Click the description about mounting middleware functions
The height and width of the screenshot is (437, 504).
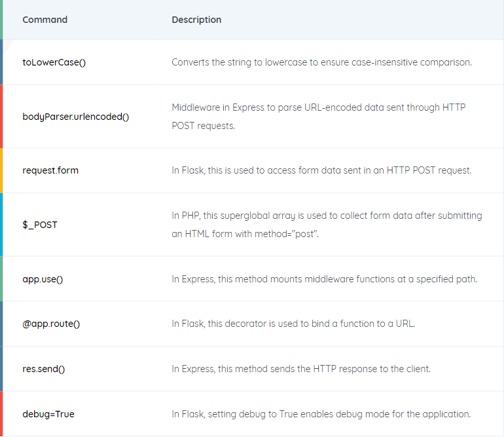click(x=324, y=279)
